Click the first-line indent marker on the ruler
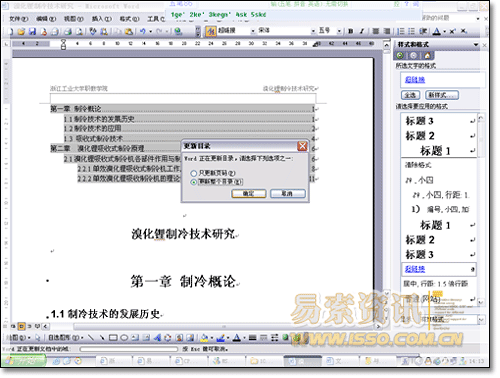This screenshot has height=378, width=500. coord(63,41)
